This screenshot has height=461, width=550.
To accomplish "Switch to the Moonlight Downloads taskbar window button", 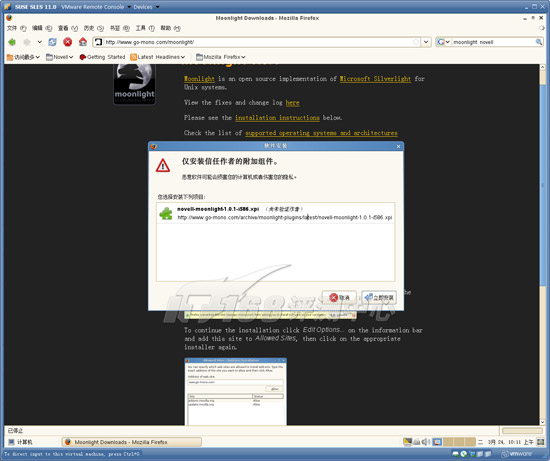I will tap(132, 442).
